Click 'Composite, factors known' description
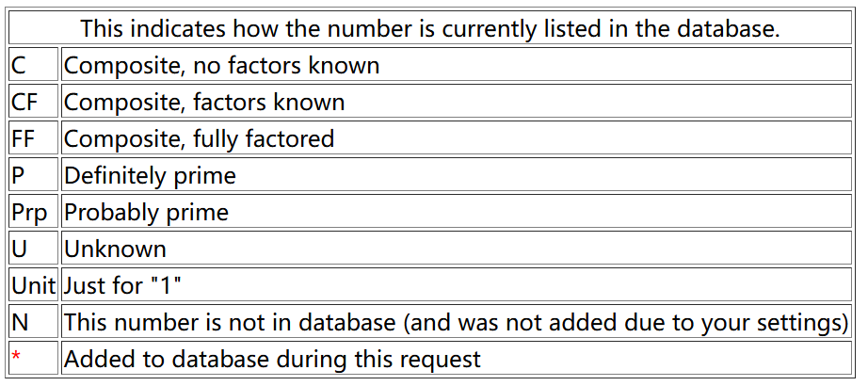This screenshot has width=868, height=386. 203,102
